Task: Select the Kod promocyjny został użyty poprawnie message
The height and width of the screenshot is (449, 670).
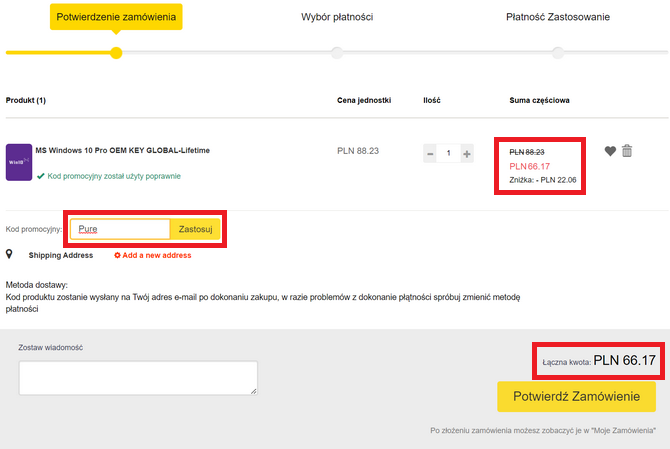Action: coord(114,176)
